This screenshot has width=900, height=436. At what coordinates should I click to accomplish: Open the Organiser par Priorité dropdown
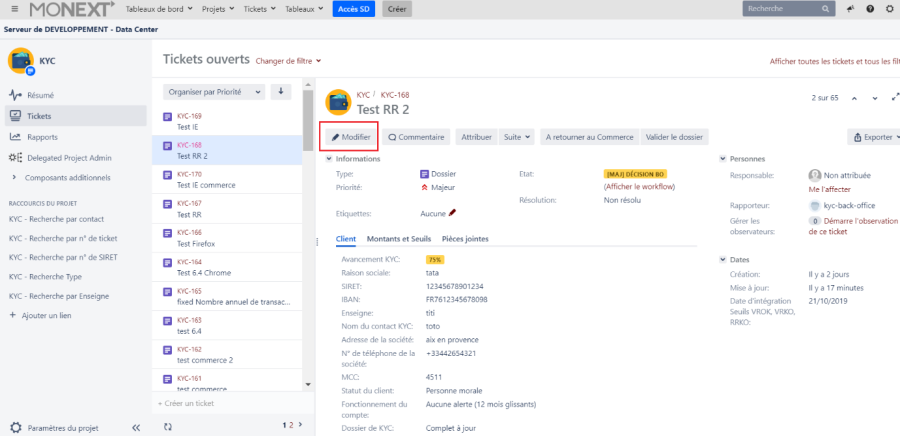point(214,92)
